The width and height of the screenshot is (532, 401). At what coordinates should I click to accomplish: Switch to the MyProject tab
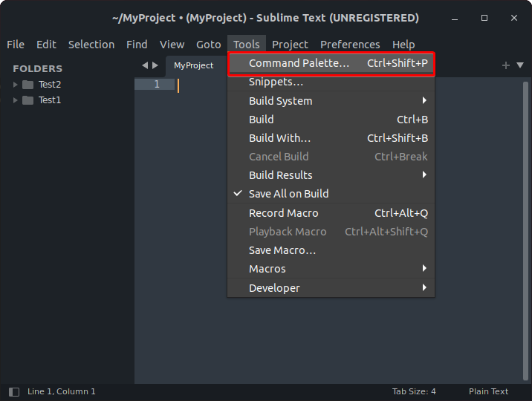click(x=194, y=65)
